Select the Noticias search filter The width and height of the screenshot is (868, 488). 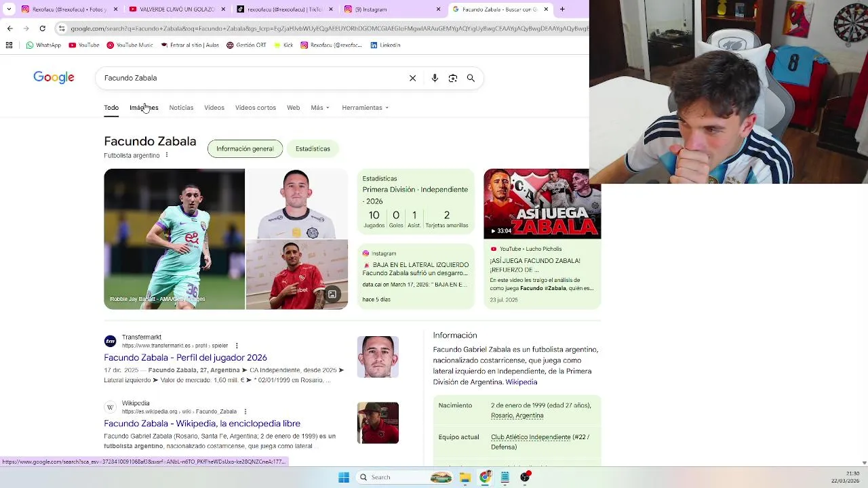click(x=181, y=108)
